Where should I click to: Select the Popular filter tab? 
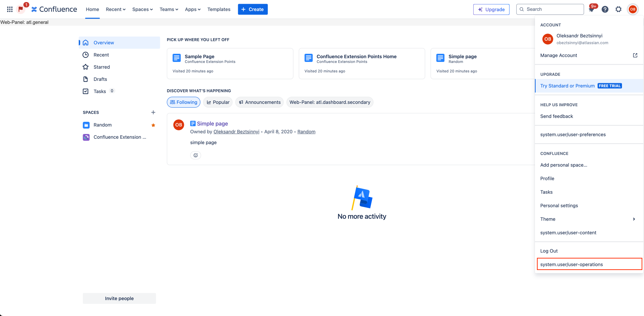[x=218, y=102]
